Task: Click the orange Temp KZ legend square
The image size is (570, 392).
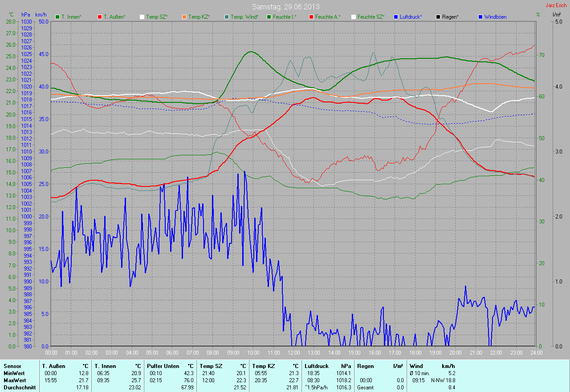Action: pyautogui.click(x=184, y=17)
